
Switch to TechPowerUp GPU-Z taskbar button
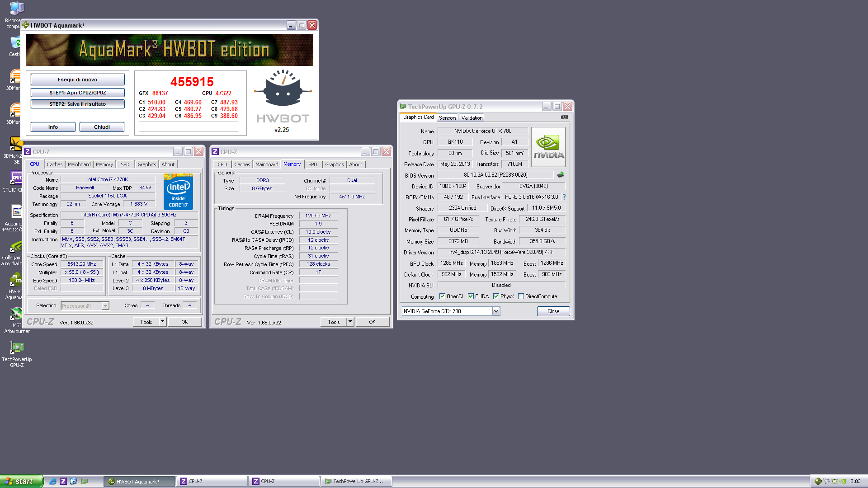point(356,481)
